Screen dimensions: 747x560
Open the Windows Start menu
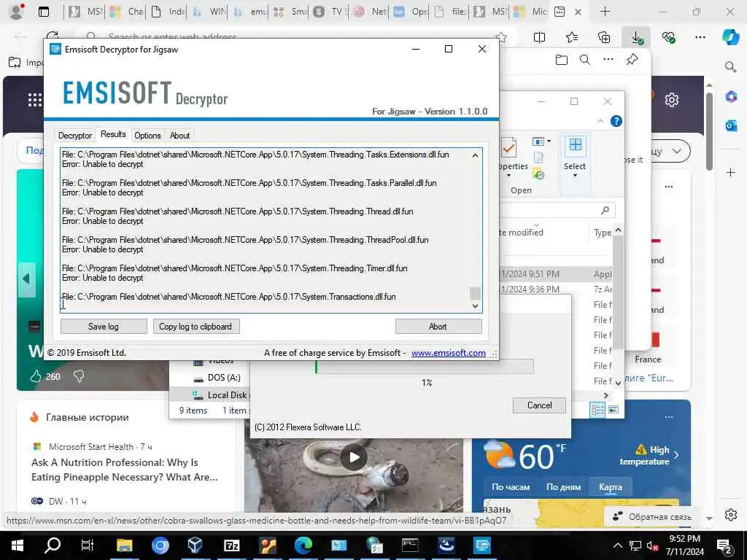click(x=18, y=545)
